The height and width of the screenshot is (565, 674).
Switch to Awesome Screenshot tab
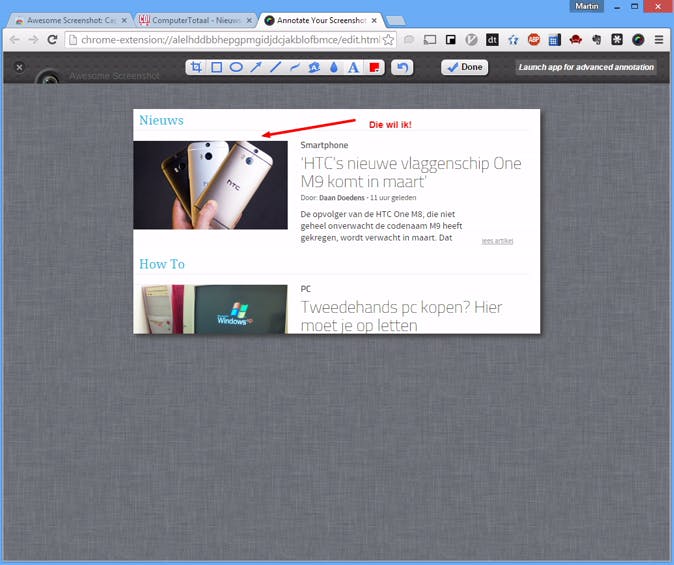[71, 20]
